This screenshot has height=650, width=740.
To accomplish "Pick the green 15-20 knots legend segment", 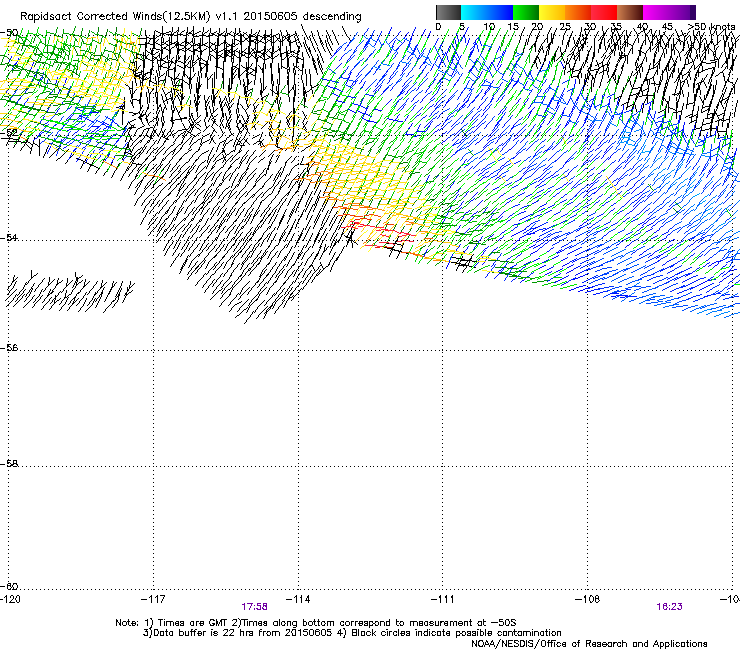I will [x=526, y=12].
